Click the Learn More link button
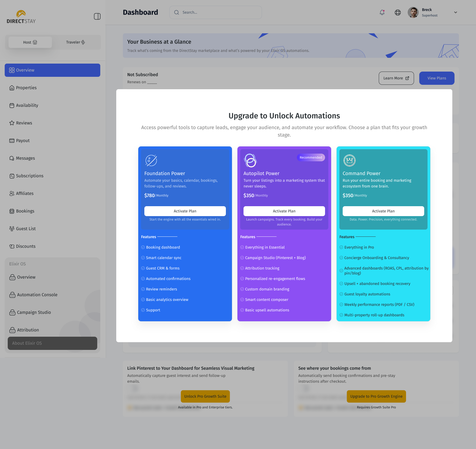 [396, 78]
